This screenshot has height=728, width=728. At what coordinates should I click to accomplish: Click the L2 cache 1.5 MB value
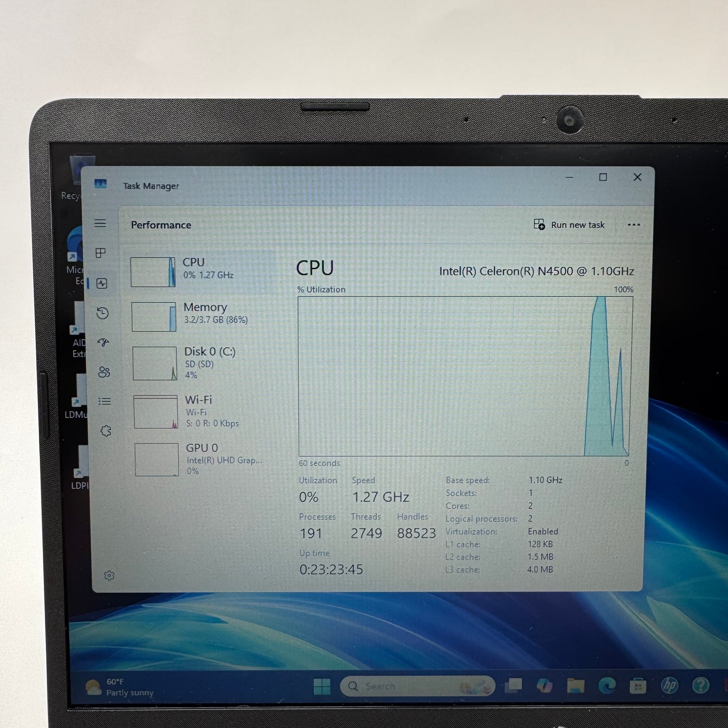[x=541, y=557]
